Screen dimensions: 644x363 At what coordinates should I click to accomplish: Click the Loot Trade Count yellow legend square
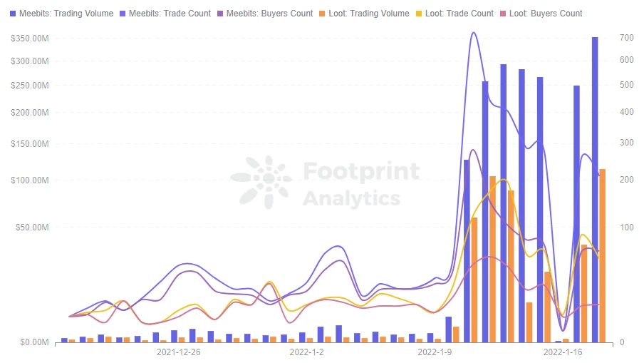pyautogui.click(x=419, y=14)
